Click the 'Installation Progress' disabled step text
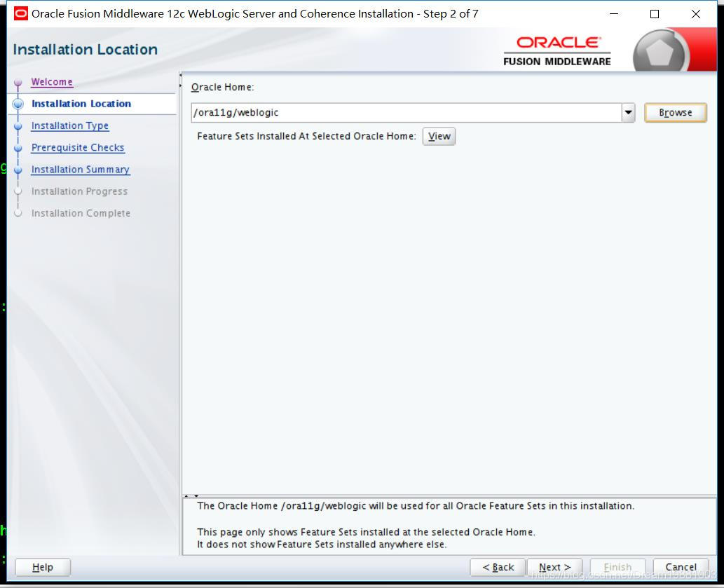The width and height of the screenshot is (724, 588). [79, 191]
